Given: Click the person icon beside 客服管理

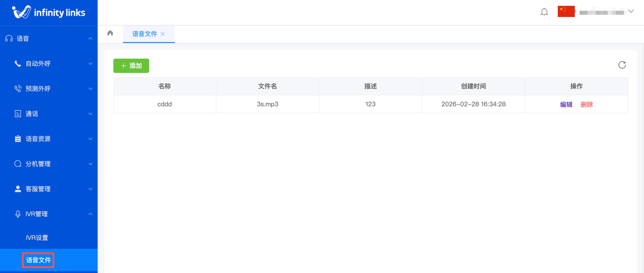Looking at the screenshot, I should 18,189.
